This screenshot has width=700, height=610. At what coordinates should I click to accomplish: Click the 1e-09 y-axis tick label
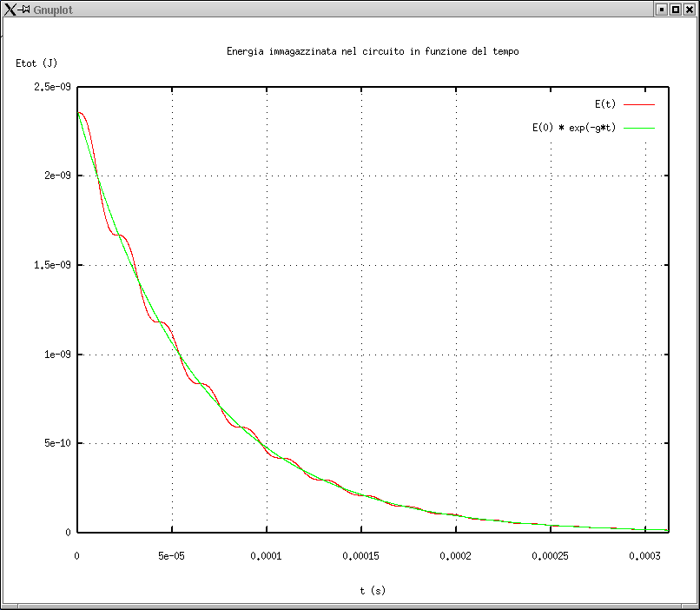tap(57, 355)
